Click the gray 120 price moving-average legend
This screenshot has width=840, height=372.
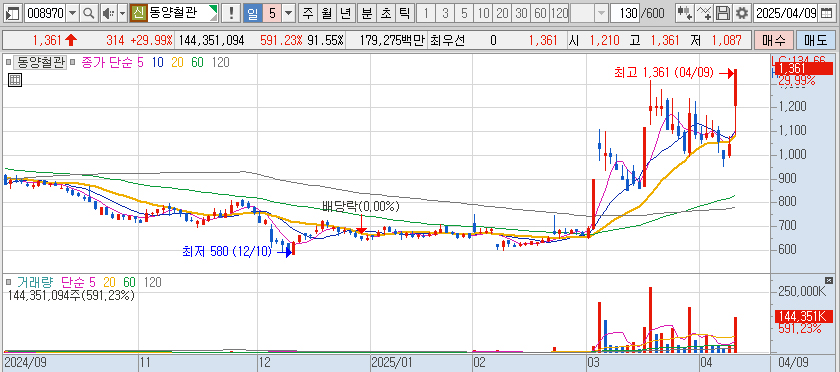pos(220,63)
